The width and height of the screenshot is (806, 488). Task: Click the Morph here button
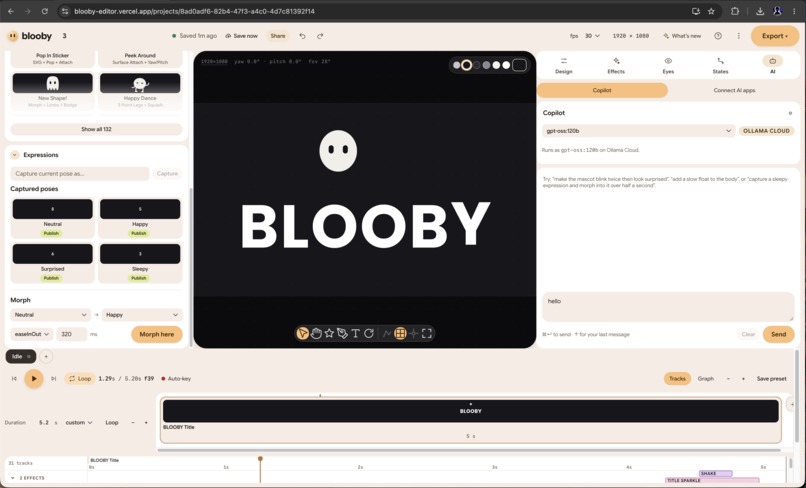(x=157, y=334)
